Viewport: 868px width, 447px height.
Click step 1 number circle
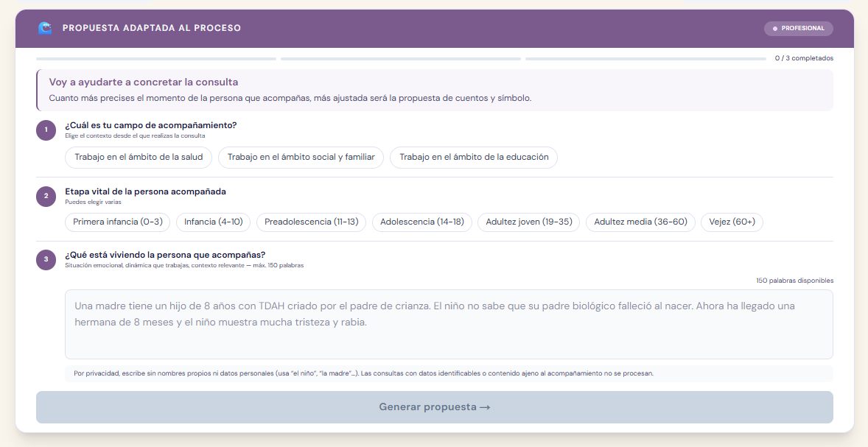click(x=46, y=130)
